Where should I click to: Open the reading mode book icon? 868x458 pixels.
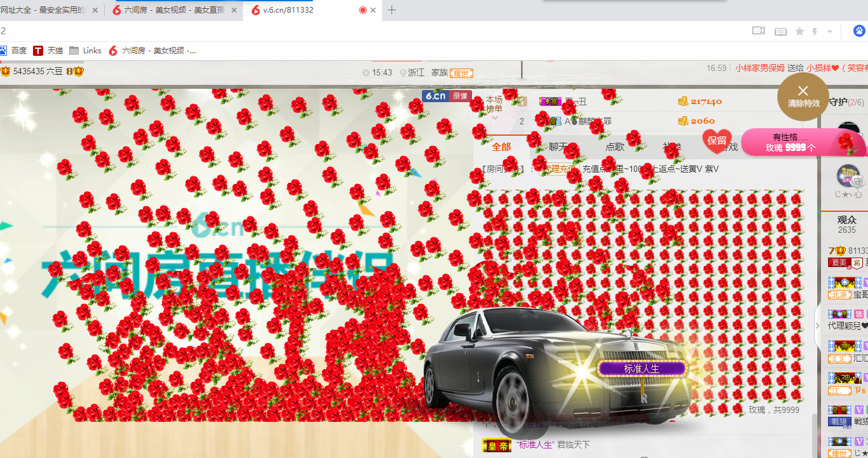(780, 31)
